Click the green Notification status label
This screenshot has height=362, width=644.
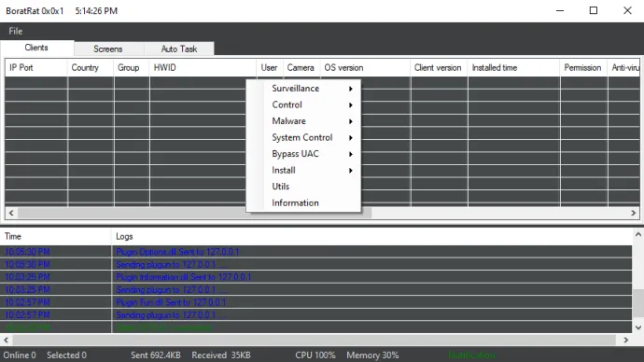(x=471, y=355)
